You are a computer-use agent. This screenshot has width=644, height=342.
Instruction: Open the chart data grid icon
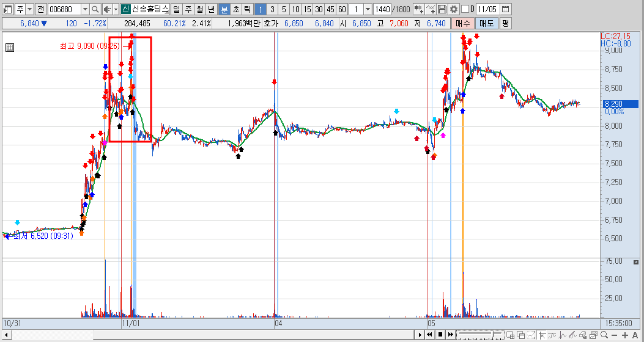9,48
